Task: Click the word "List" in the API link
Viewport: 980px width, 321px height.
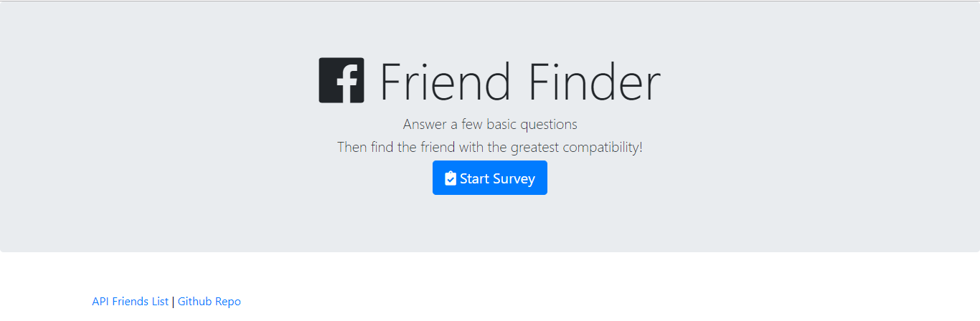Action: [160, 302]
